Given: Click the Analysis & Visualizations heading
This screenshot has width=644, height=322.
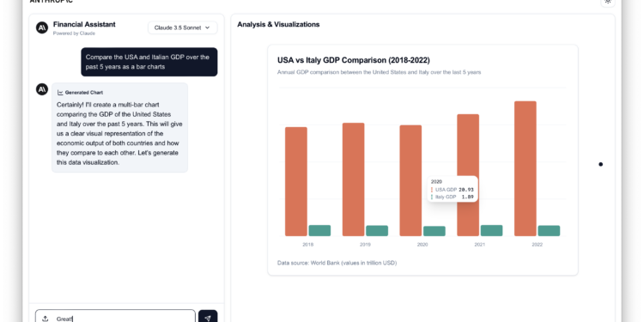Looking at the screenshot, I should (278, 25).
